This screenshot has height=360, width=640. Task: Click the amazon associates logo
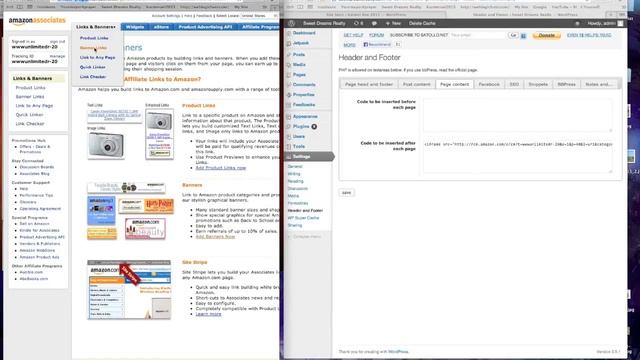pos(37,20)
